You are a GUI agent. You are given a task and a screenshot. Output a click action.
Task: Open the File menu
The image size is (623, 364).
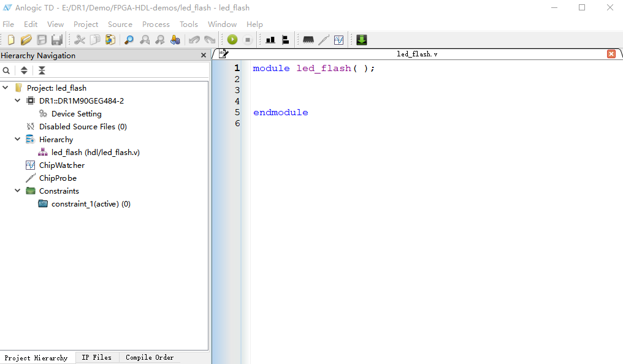[9, 25]
